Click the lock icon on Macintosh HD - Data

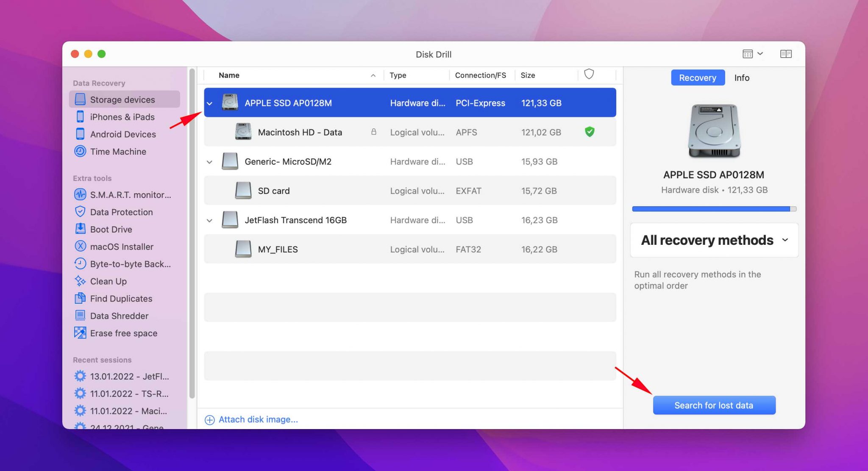[x=374, y=132]
